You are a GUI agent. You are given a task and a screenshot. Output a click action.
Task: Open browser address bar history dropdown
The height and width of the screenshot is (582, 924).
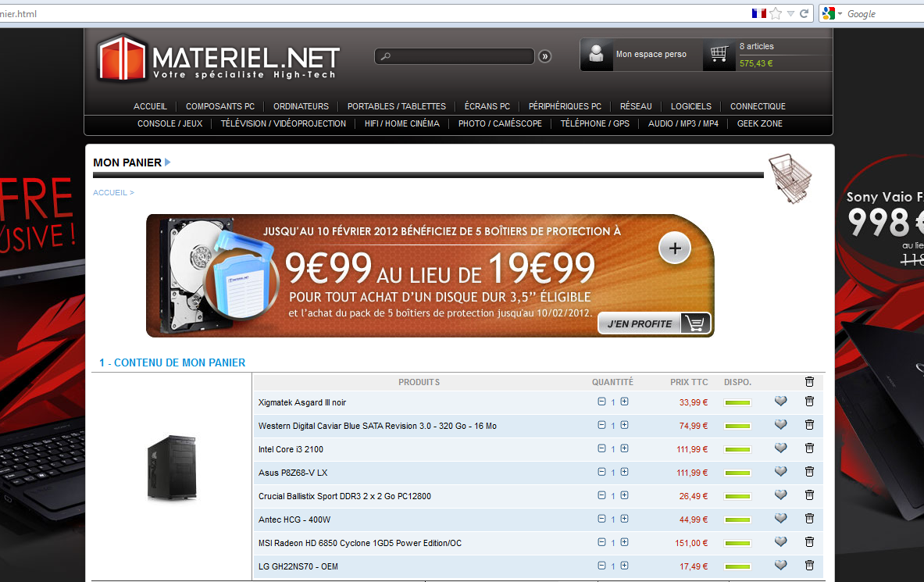pos(790,13)
